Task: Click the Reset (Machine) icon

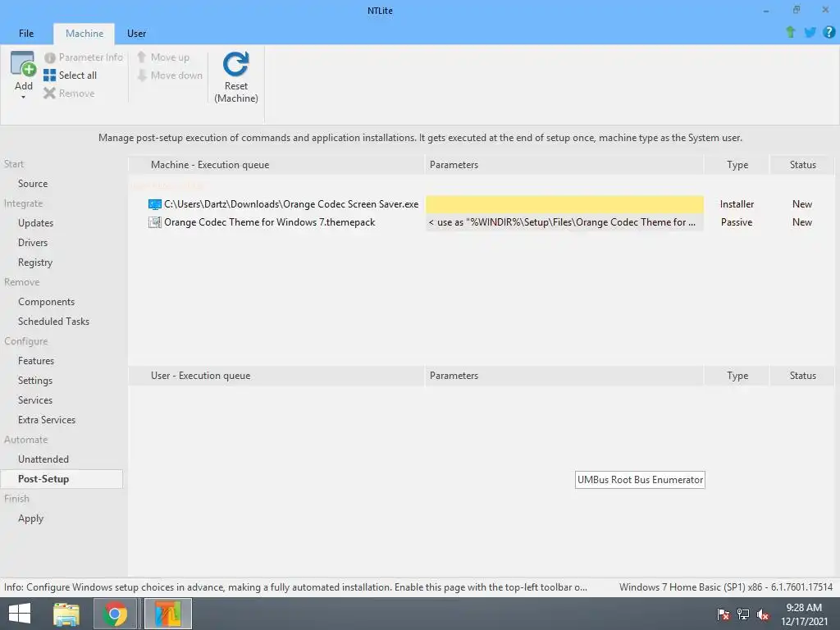Action: tap(235, 64)
